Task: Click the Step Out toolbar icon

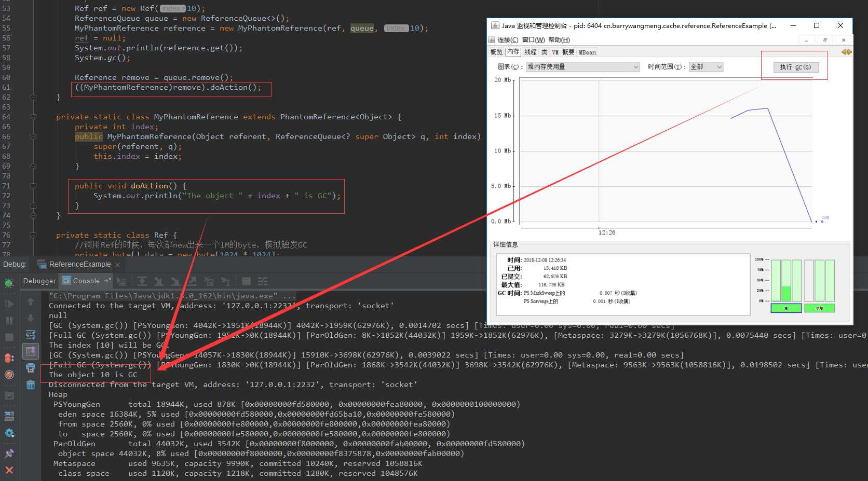Action: coord(192,281)
